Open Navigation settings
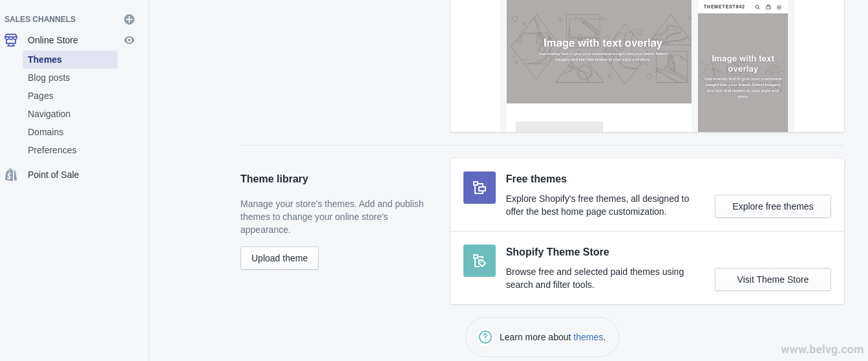Viewport: 868px width, 361px height. point(49,114)
